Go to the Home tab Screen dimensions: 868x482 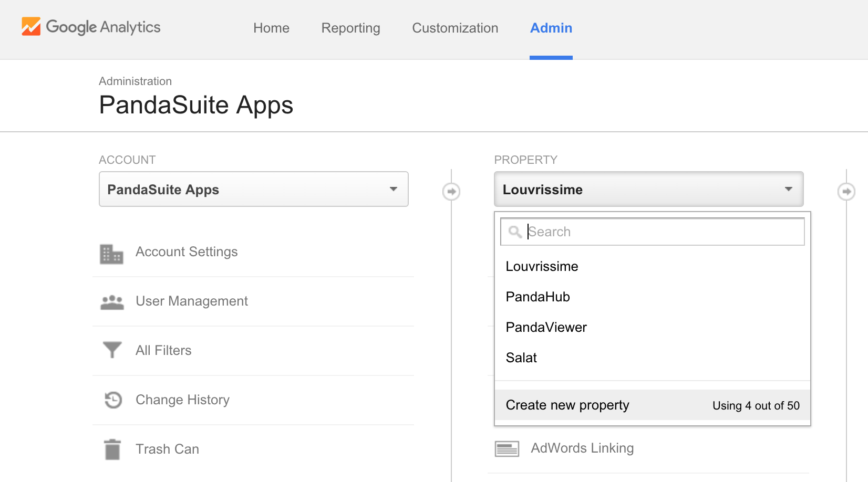271,28
